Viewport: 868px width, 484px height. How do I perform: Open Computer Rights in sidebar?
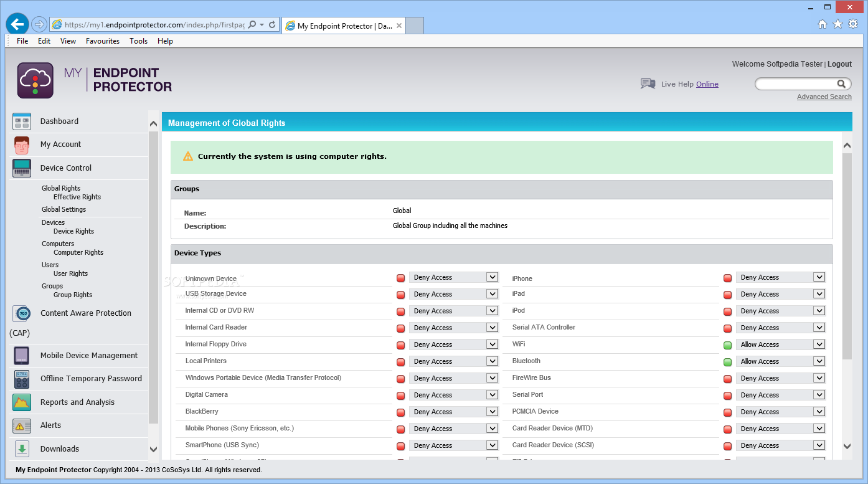pyautogui.click(x=78, y=252)
